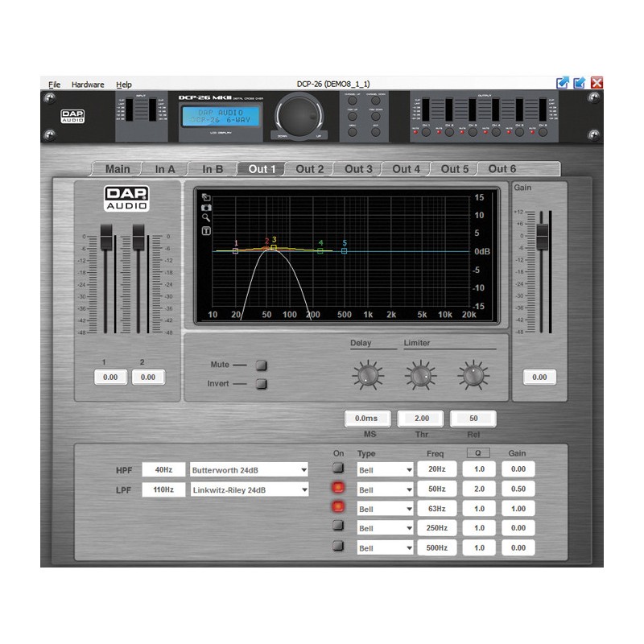Click the blue inward-arrow import icon top right

[x=580, y=81]
